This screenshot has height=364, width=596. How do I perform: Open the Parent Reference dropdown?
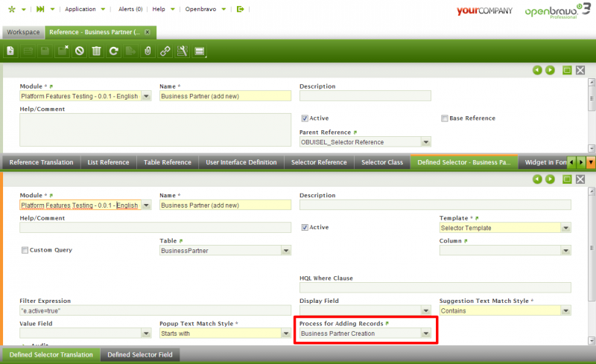tap(425, 141)
